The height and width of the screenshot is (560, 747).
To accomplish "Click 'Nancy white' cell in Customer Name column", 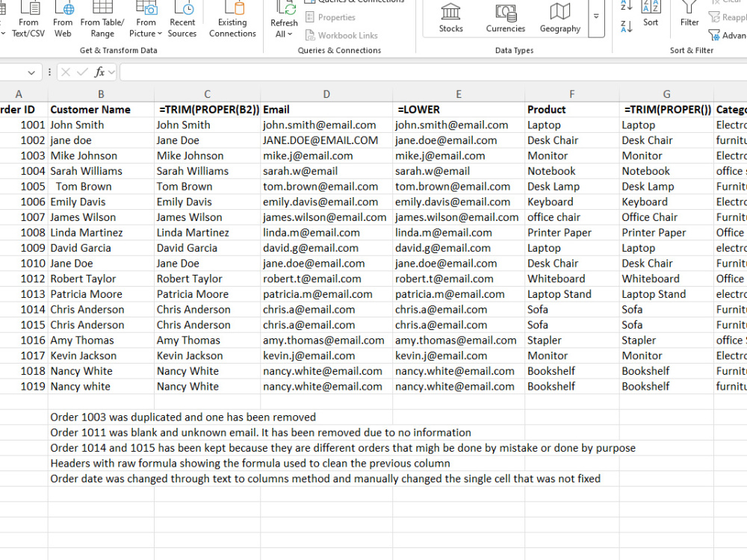I will tap(101, 386).
